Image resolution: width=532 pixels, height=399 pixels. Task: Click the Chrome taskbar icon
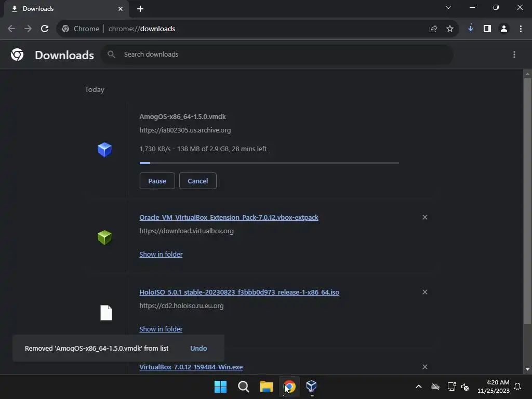point(289,387)
